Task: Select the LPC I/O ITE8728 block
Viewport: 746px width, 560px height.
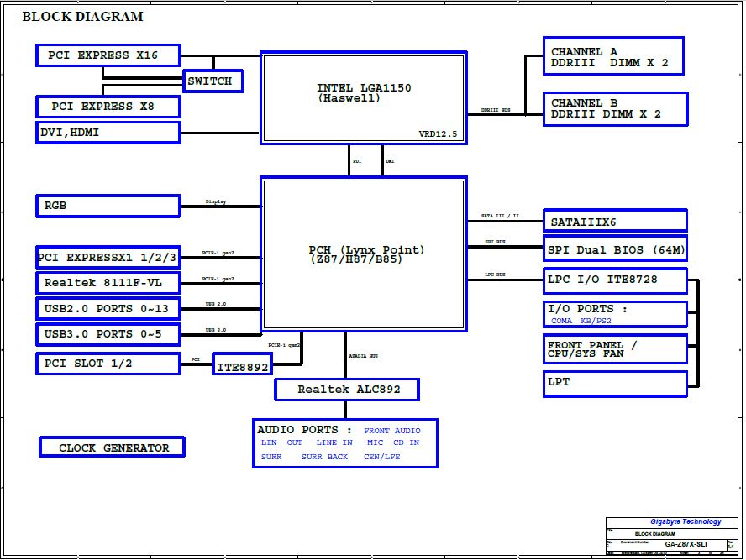Action: [614, 279]
